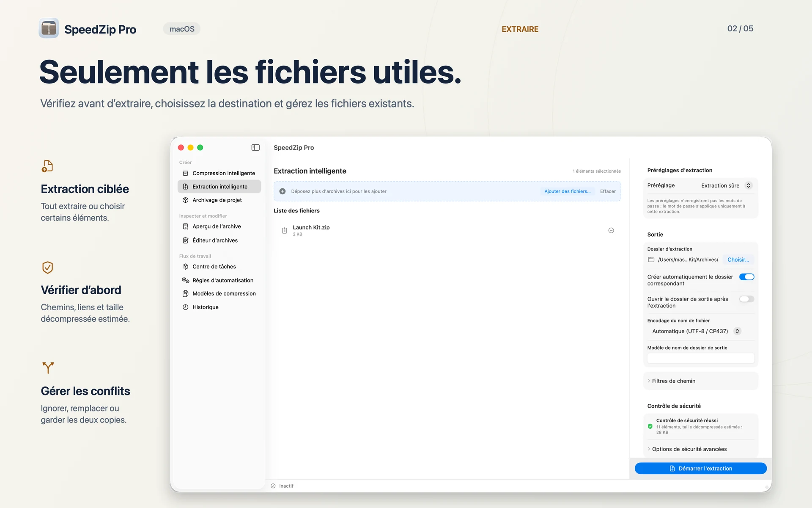This screenshot has width=812, height=508.
Task: Click the Extraction intelligente document icon
Action: tap(185, 187)
